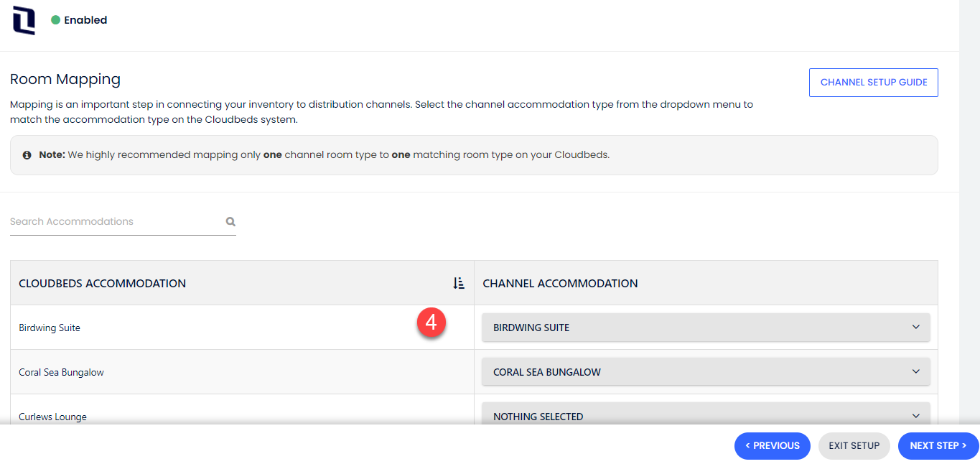Click the info icon in the note banner
980x464 pixels.
click(x=27, y=154)
